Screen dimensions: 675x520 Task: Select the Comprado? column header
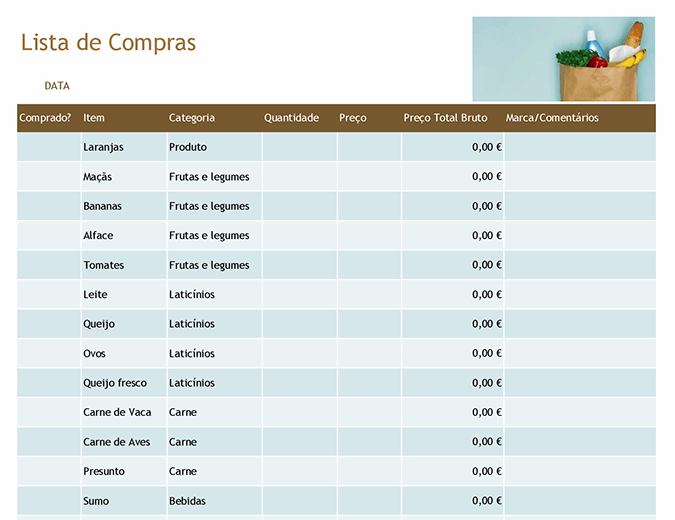pyautogui.click(x=46, y=118)
